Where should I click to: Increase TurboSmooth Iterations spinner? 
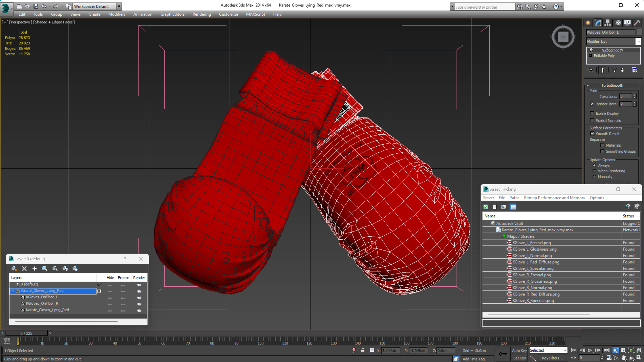(x=634, y=95)
